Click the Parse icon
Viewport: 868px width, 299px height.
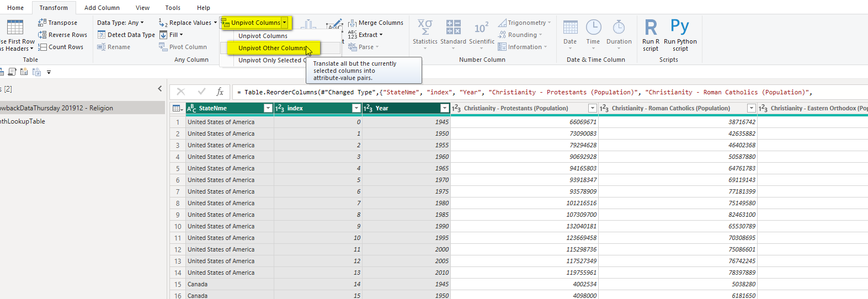pos(353,47)
